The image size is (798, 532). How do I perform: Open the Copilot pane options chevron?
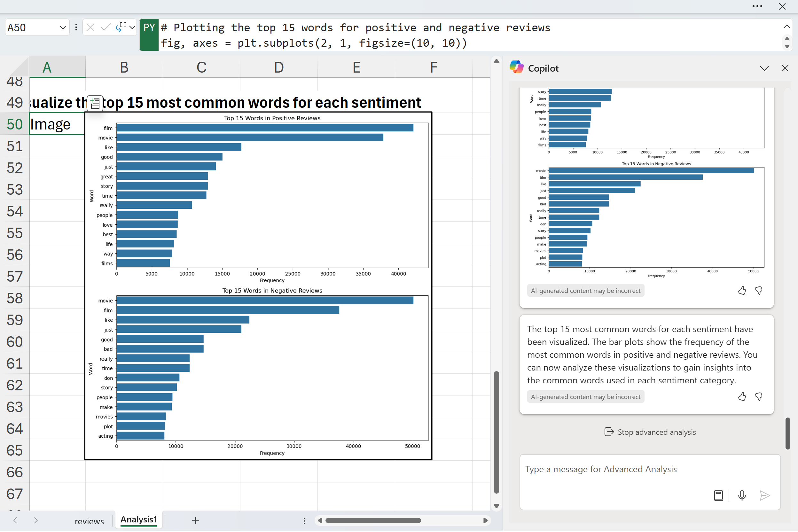(x=764, y=68)
